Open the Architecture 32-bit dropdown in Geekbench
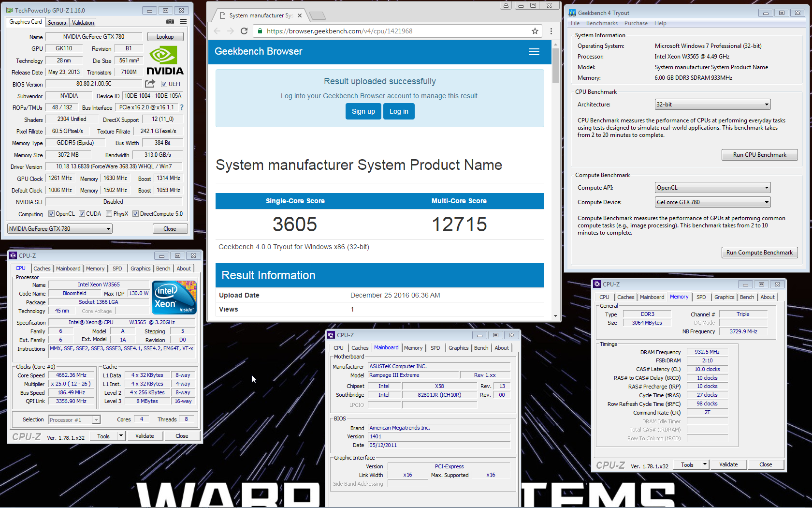Screen dimensions: 812x508 click(x=712, y=105)
